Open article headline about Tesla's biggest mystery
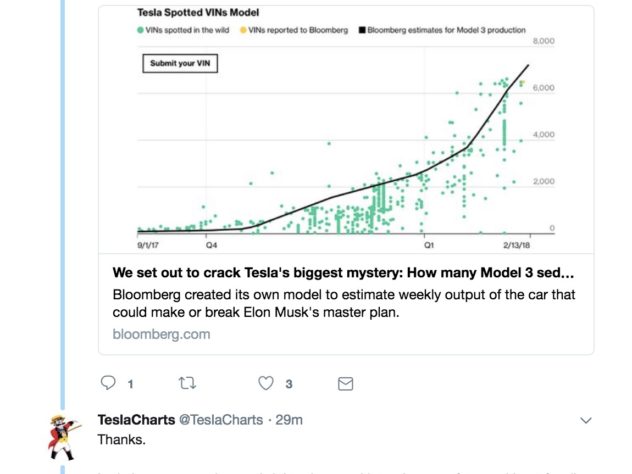 343,273
